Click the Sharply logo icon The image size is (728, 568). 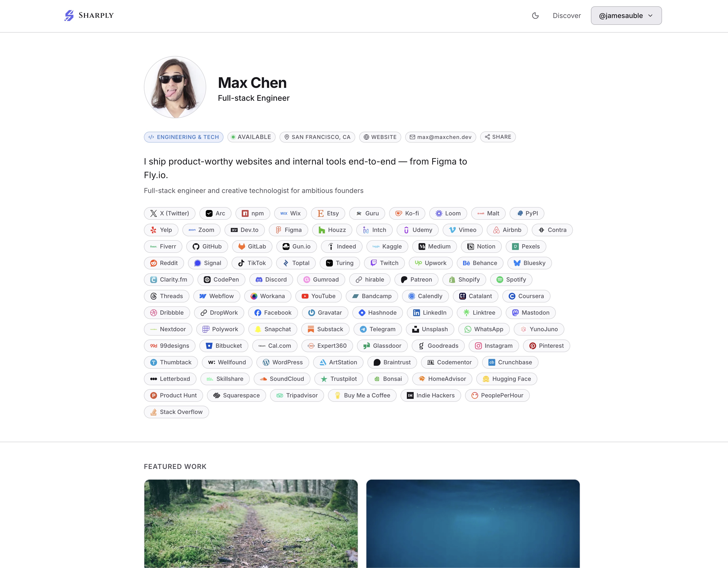click(x=69, y=15)
